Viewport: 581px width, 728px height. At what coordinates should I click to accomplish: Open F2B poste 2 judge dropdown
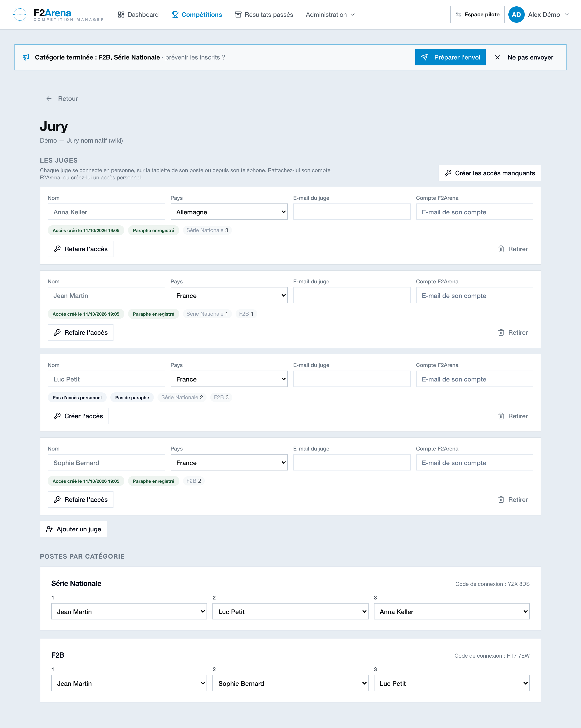[x=290, y=683]
